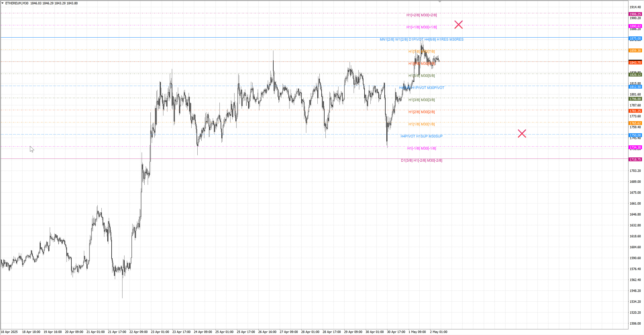
Task: Click the 1718.75 price tag
Action: coord(635,159)
